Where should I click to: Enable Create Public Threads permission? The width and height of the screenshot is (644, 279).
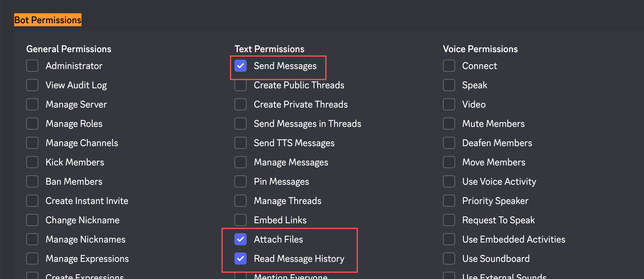tap(241, 86)
